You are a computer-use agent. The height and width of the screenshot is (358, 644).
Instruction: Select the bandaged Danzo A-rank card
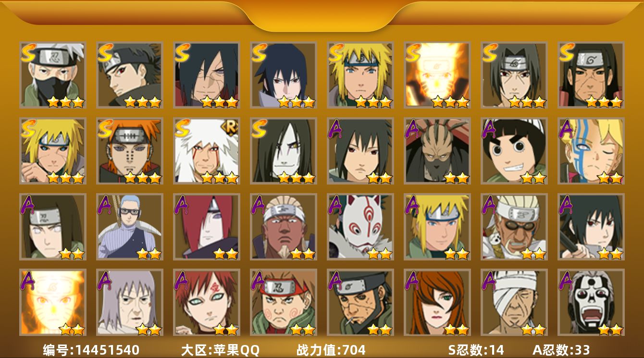click(514, 302)
